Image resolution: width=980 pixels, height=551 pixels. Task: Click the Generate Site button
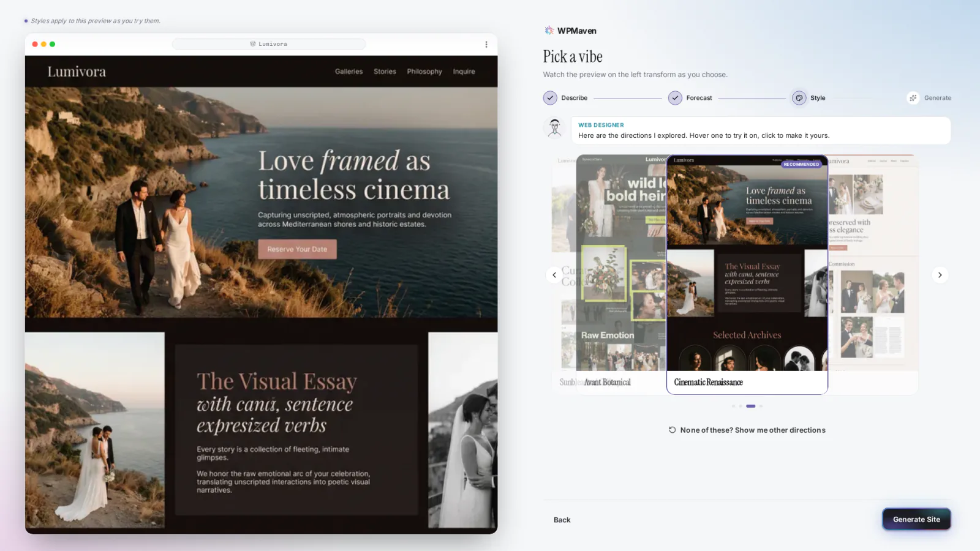[x=916, y=519]
